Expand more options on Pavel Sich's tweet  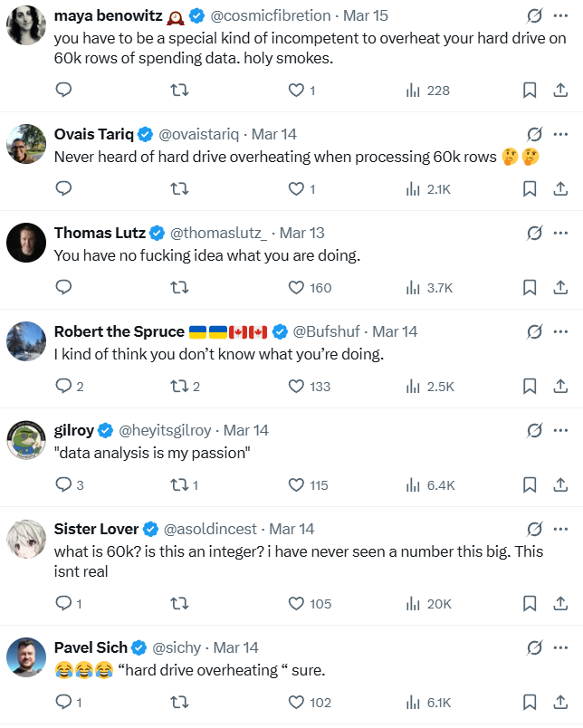click(562, 647)
